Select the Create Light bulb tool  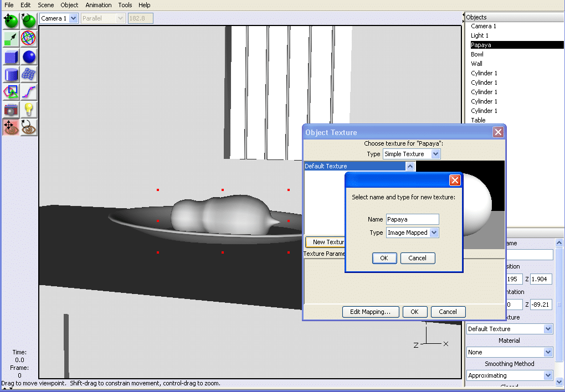coord(29,110)
